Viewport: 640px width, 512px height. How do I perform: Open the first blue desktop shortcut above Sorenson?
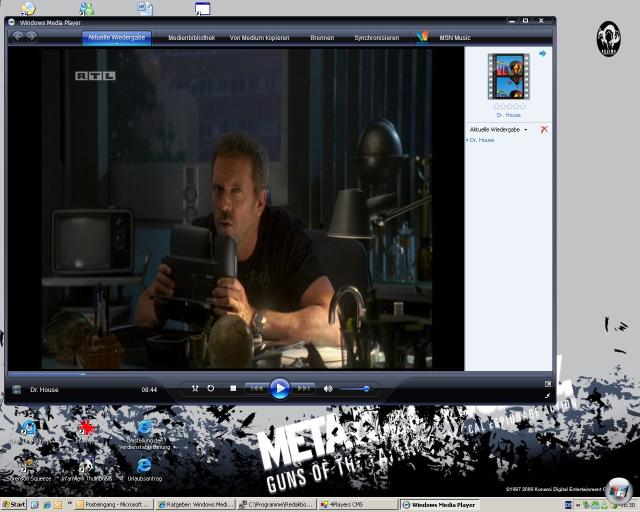(x=29, y=428)
